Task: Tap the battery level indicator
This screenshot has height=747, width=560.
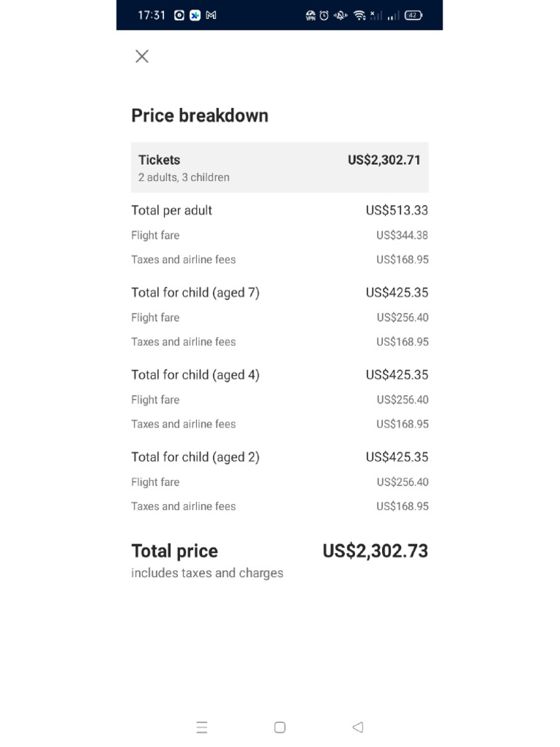Action: (x=413, y=15)
